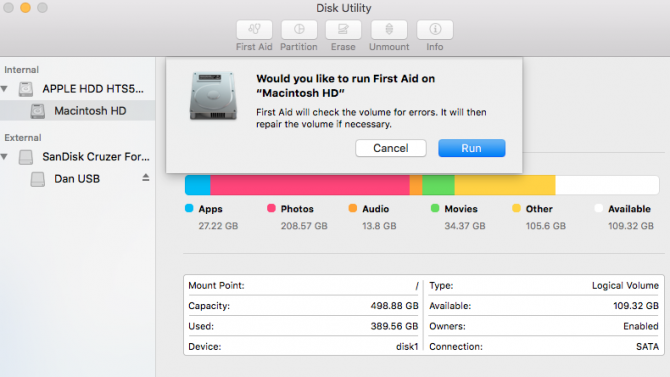Click the 'Mount Point:' label
The image size is (670, 377).
216,286
